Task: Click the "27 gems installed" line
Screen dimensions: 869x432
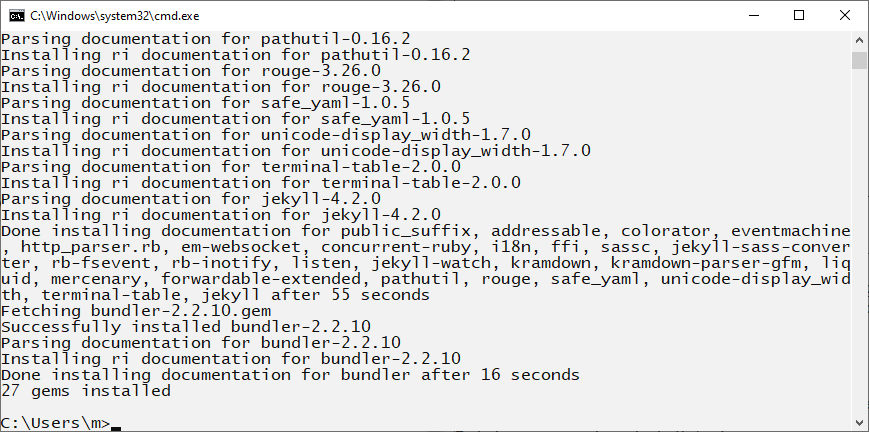Action: [86, 391]
